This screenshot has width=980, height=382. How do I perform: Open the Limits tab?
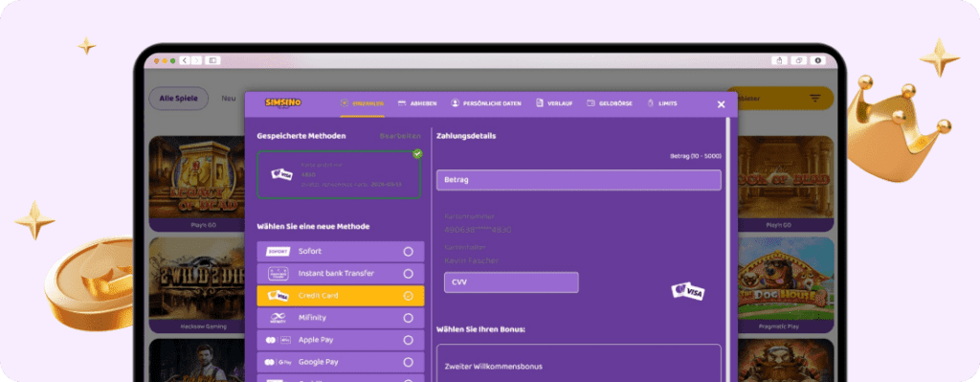pyautogui.click(x=662, y=103)
